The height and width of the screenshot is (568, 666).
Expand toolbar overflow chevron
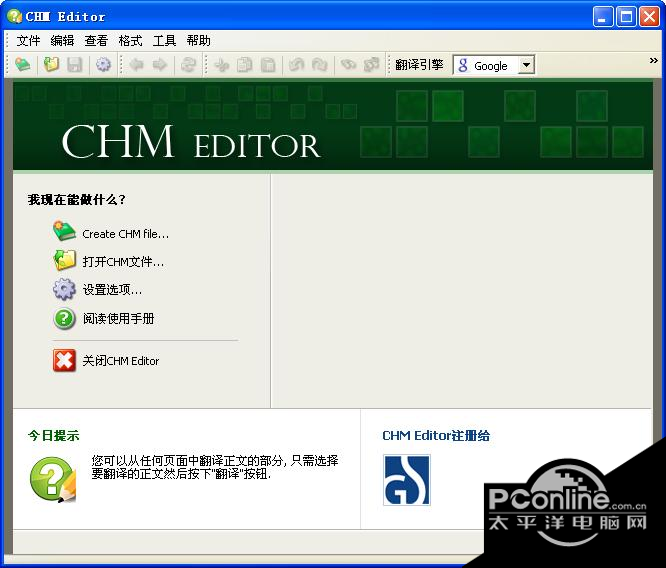pyautogui.click(x=654, y=61)
